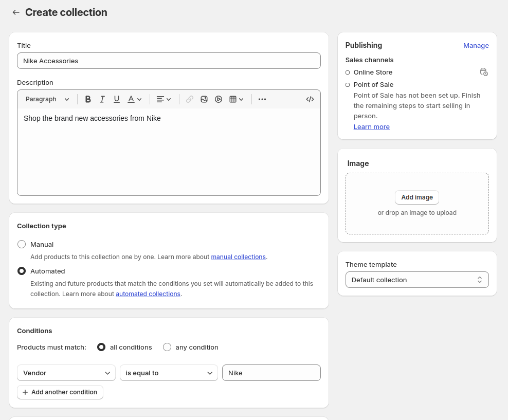Open Learn more about Point of Sale
This screenshot has width=508, height=420.
pyautogui.click(x=372, y=127)
